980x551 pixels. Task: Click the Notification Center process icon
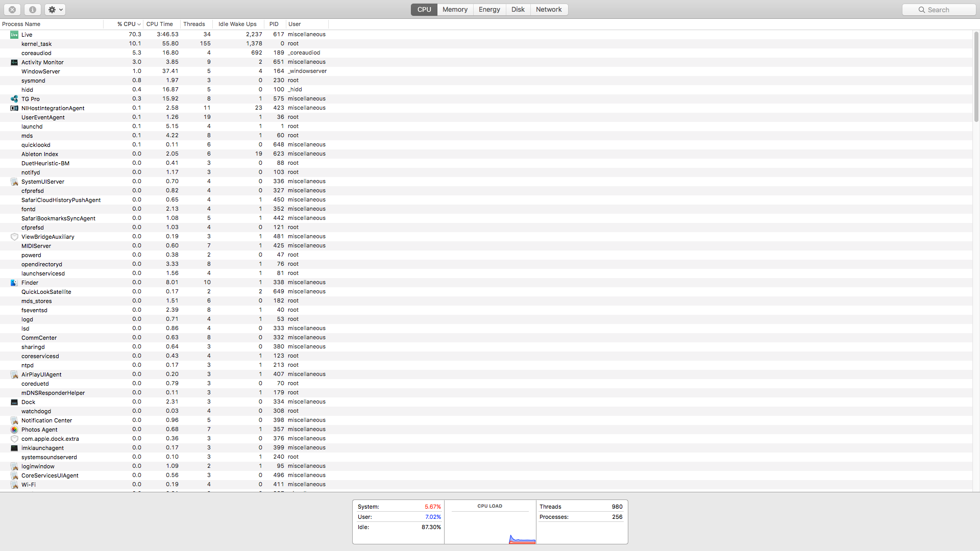pyautogui.click(x=14, y=420)
